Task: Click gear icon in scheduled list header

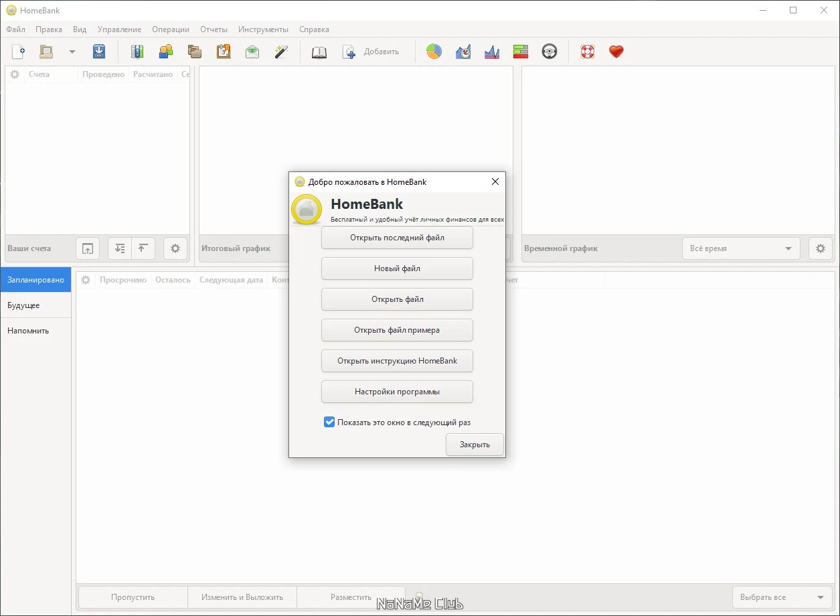Action: click(86, 280)
